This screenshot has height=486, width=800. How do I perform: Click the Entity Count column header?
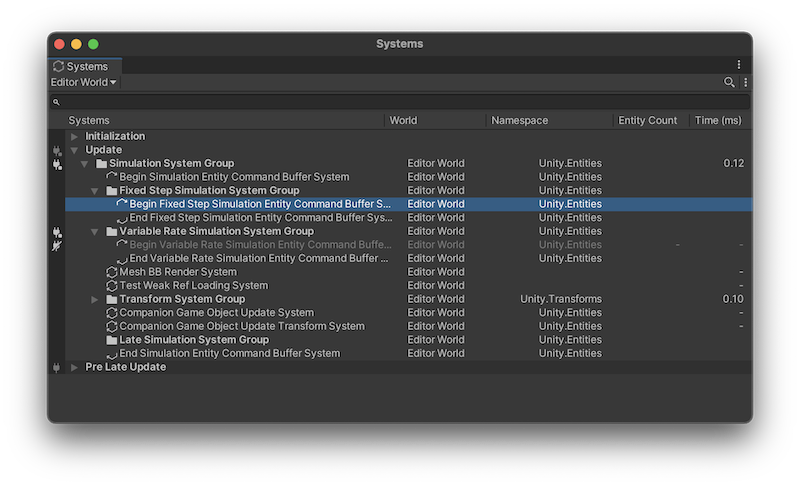coord(647,120)
